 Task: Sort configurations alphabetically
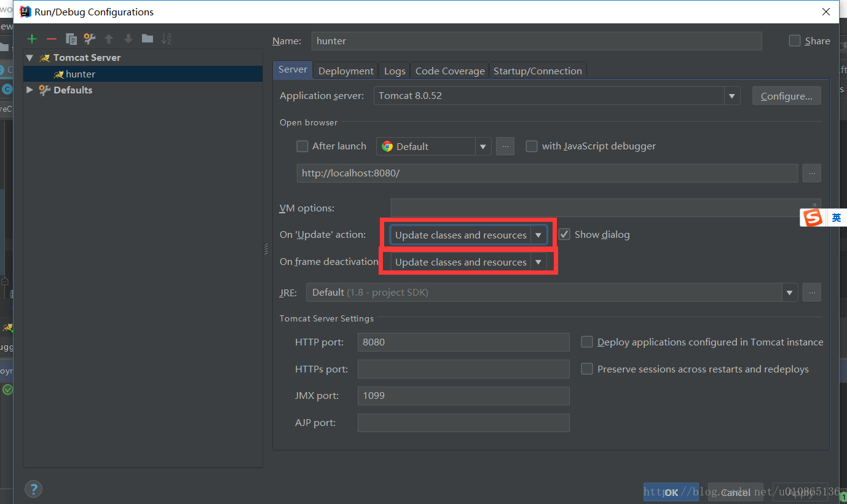(167, 39)
